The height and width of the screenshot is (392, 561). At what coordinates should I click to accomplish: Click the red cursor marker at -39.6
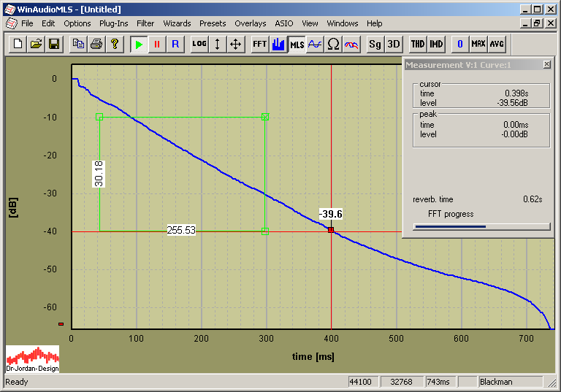tap(331, 230)
